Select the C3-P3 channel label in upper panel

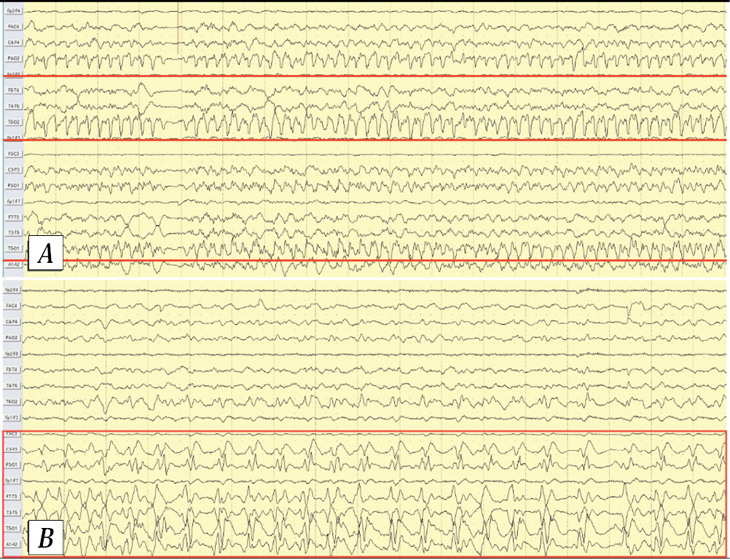pos(14,170)
